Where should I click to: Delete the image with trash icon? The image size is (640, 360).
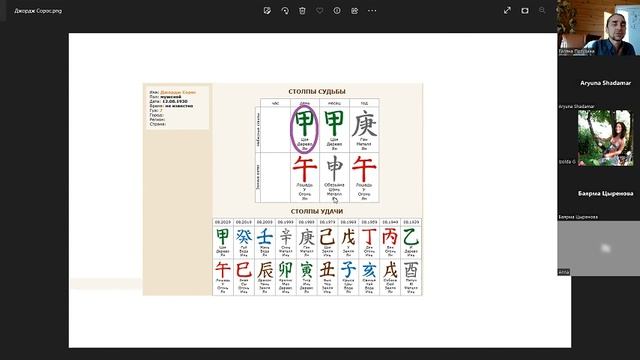[x=302, y=11]
